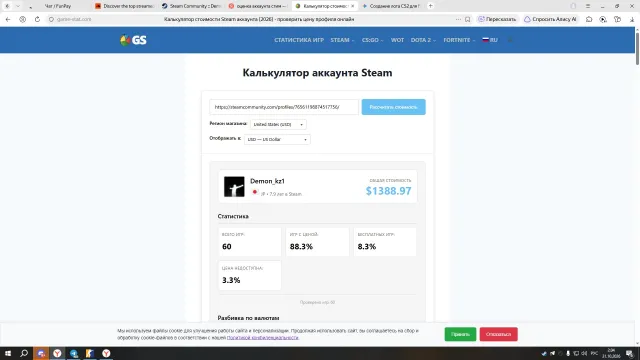Click the bookmark icon in the address bar
Image resolution: width=640 pixels, height=360 pixels.
coord(468,19)
